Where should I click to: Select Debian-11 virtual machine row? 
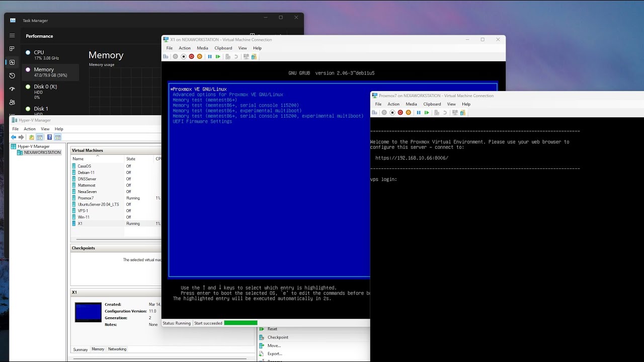tap(116, 172)
